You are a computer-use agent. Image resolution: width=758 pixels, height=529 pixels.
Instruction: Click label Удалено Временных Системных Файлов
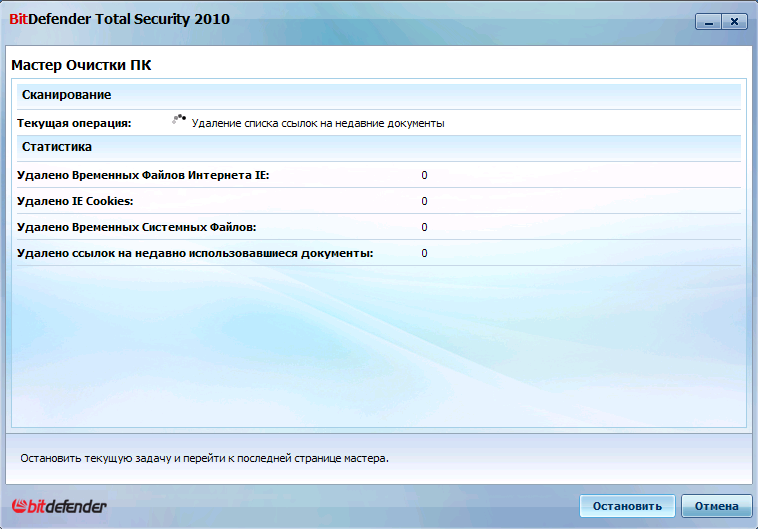pyautogui.click(x=136, y=227)
